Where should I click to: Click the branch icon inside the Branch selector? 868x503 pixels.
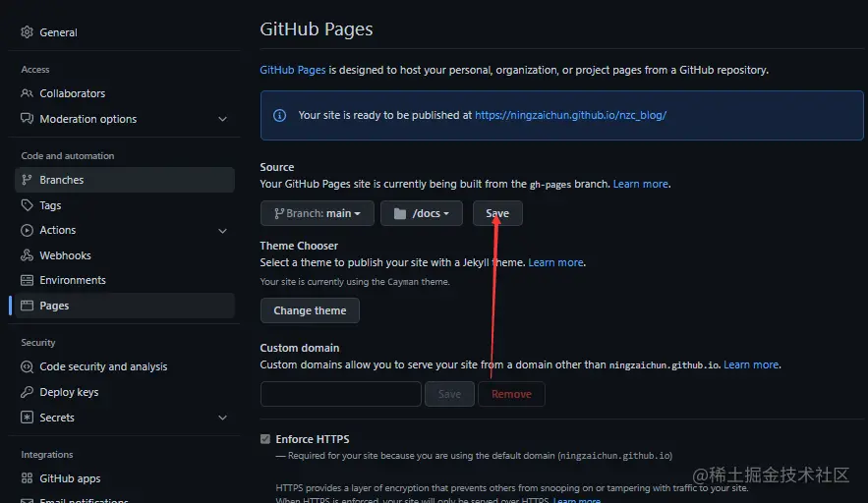(x=279, y=213)
